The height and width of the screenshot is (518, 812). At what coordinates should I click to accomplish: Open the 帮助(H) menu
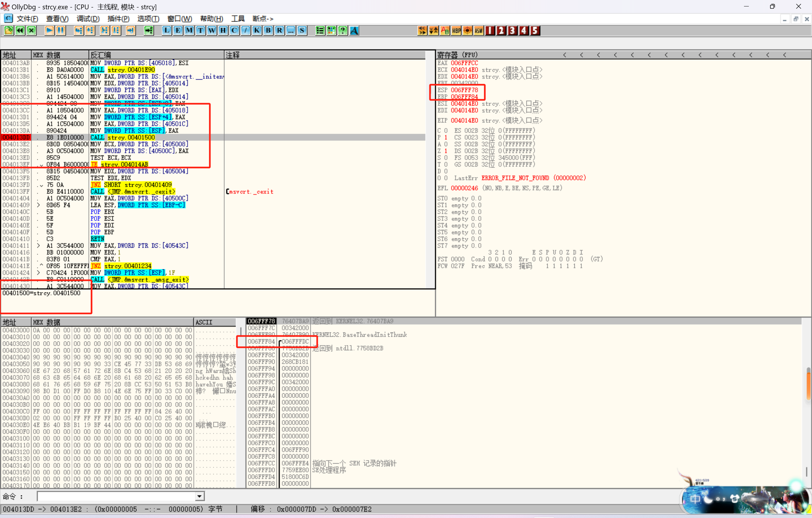click(211, 19)
